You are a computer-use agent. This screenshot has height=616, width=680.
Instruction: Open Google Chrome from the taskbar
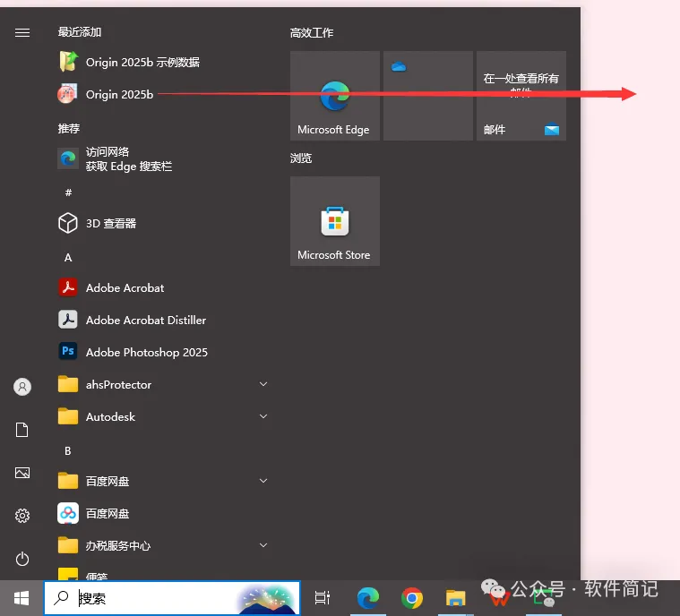[x=412, y=598]
